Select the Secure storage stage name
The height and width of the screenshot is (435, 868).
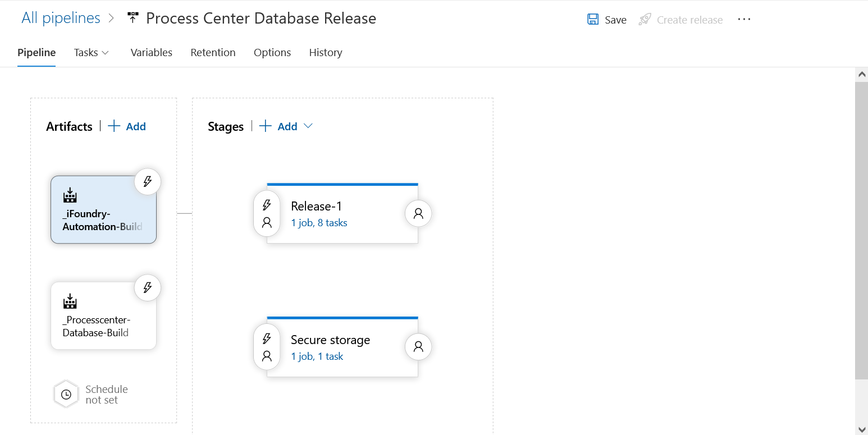coord(330,340)
